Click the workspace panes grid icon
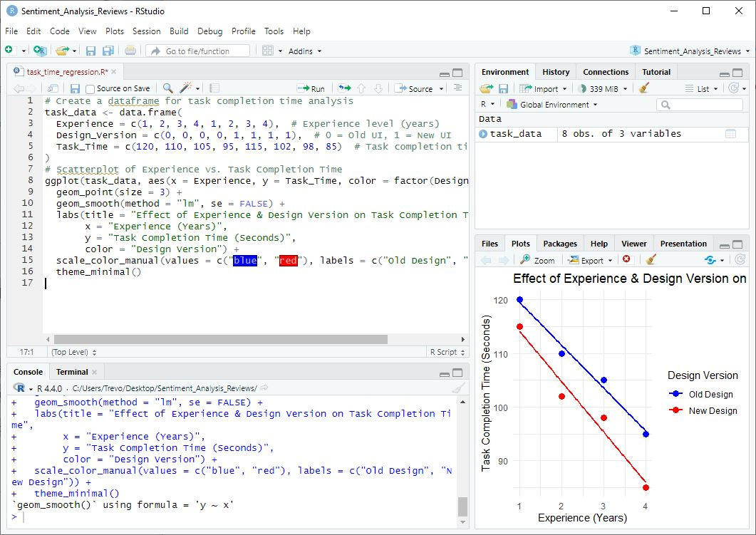756x535 pixels. point(268,51)
